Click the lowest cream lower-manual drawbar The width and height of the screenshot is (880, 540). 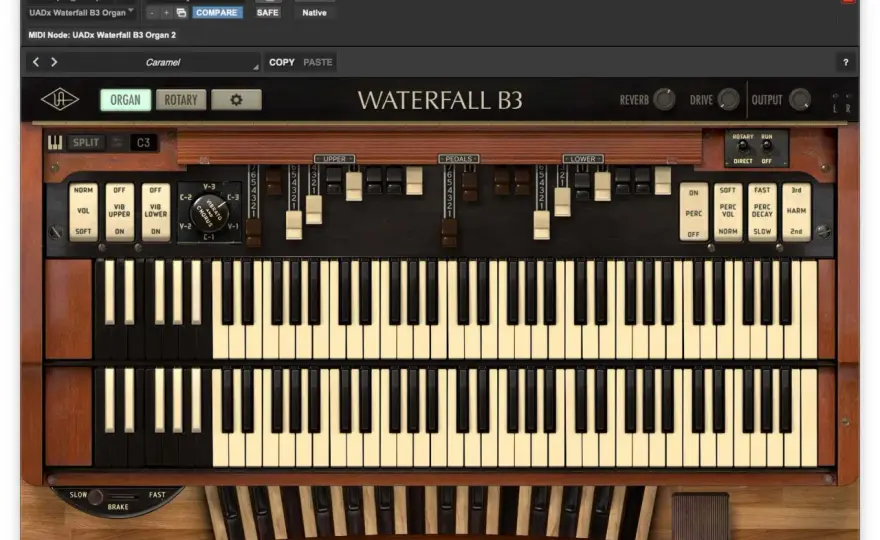click(x=542, y=225)
